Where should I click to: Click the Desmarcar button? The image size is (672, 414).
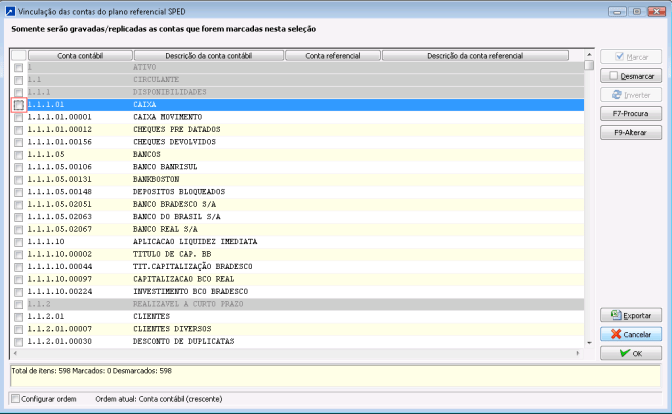click(x=631, y=76)
